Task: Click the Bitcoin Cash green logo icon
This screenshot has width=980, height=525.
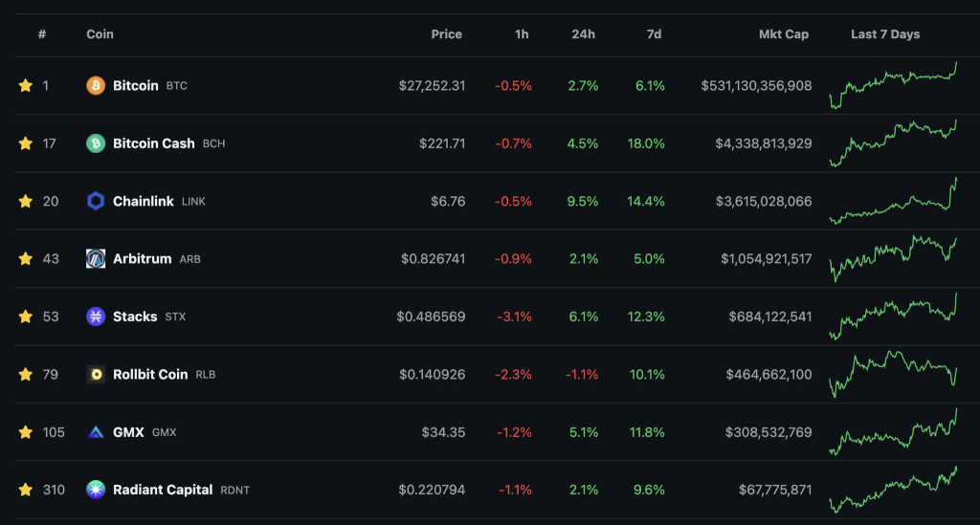Action: click(x=96, y=143)
